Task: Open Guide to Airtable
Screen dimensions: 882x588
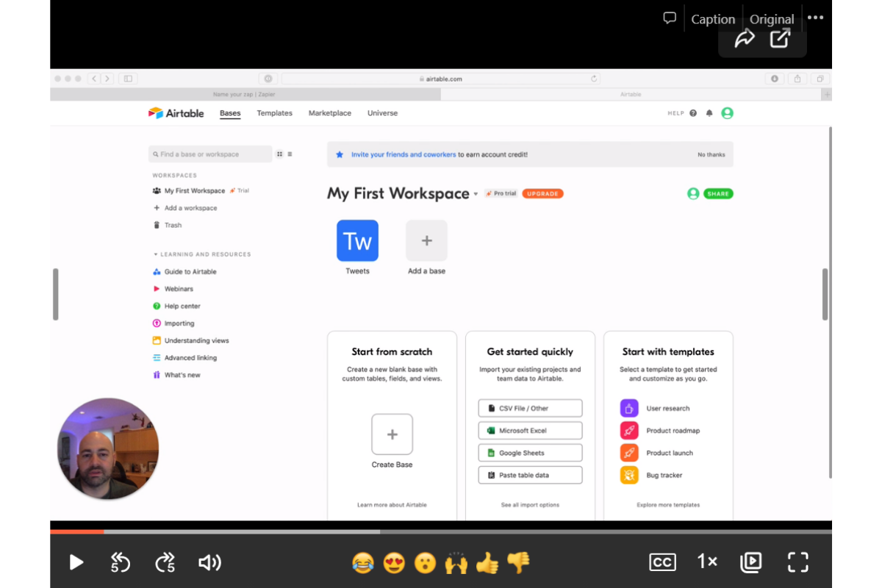Action: click(x=184, y=272)
